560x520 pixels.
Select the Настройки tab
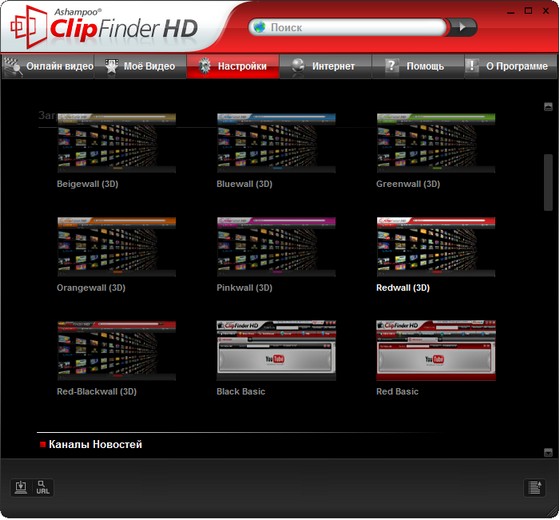233,66
